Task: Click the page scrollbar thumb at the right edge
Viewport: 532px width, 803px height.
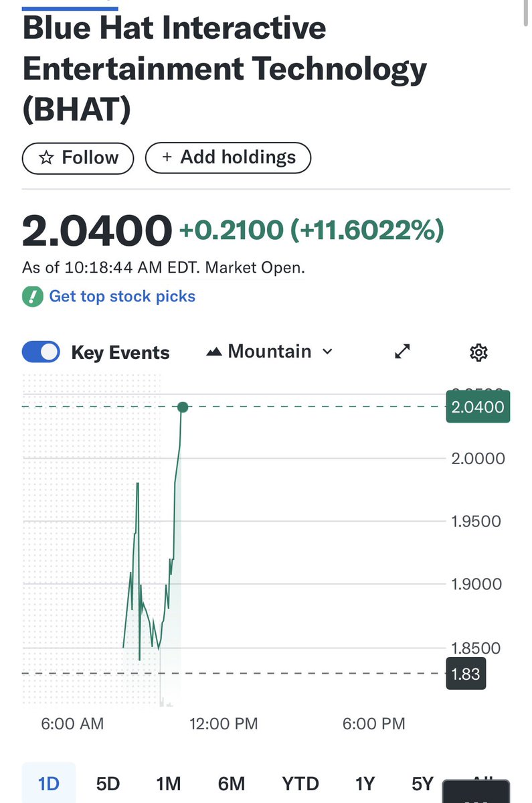Action: (526, 13)
